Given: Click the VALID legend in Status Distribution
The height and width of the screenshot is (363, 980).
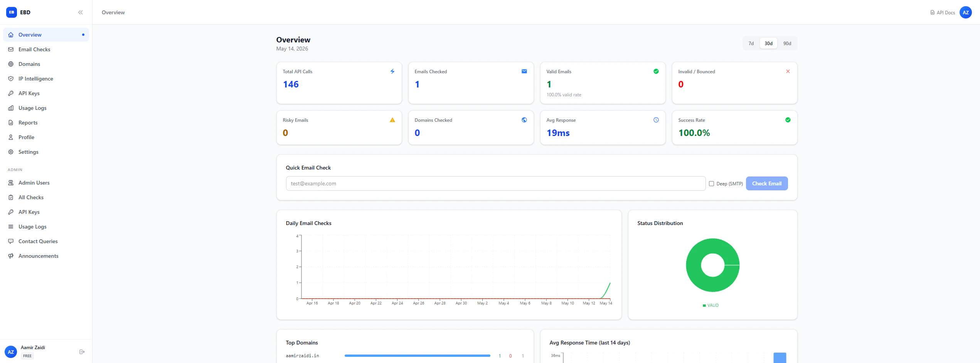Looking at the screenshot, I should (x=711, y=305).
